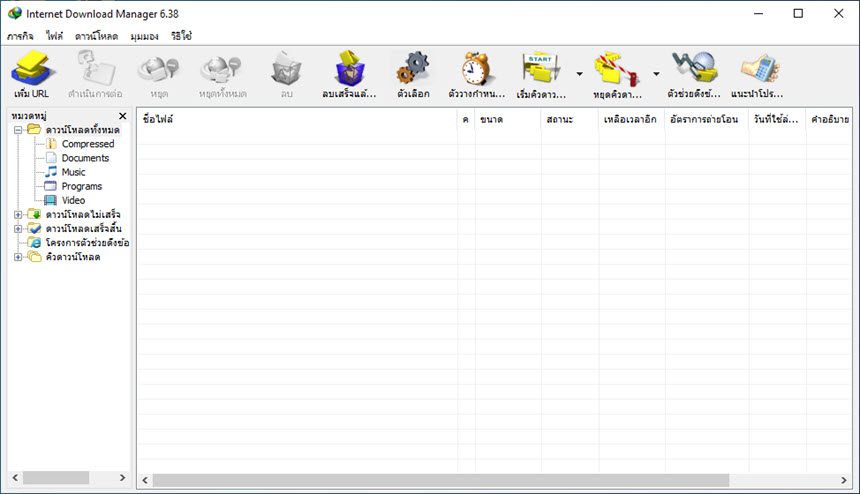Open the ไฟล์ menu
This screenshot has width=860, height=494.
(54, 36)
